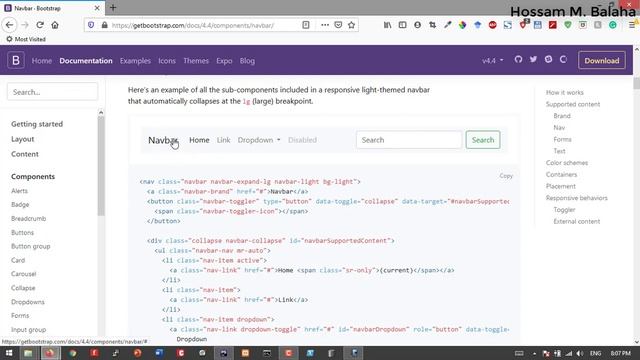Image resolution: width=640 pixels, height=360 pixels.
Task: Copy the code snippet with Copy
Action: click(x=506, y=176)
